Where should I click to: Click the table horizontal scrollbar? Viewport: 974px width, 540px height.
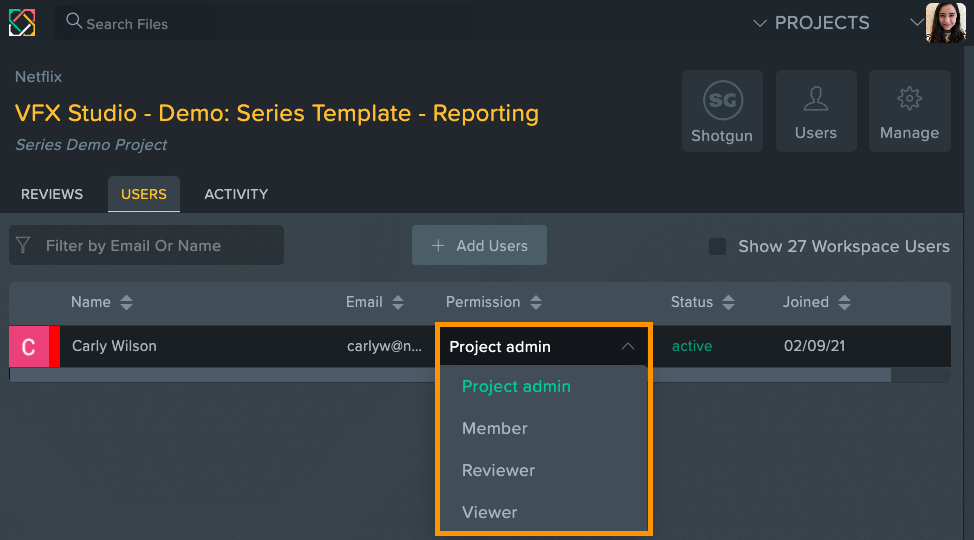[x=450, y=375]
